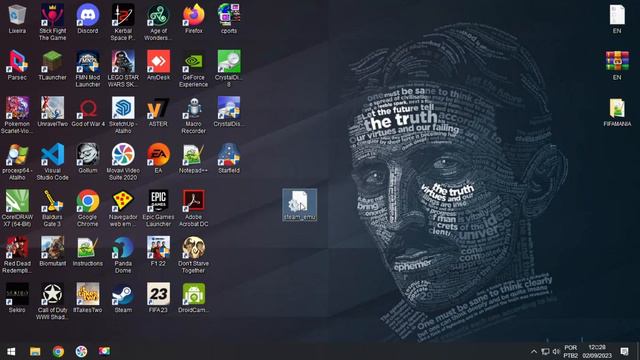Select the WinRAR EN archive icon
The width and height of the screenshot is (640, 360).
coord(617,66)
